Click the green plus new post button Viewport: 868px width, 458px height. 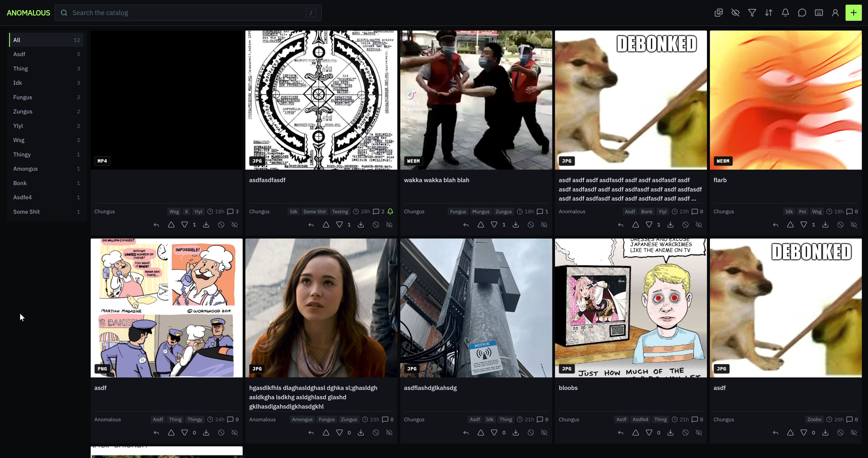tap(854, 13)
